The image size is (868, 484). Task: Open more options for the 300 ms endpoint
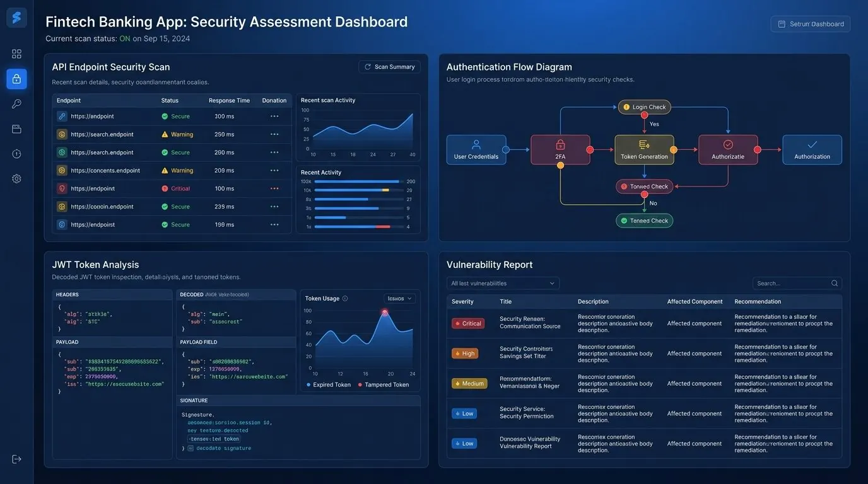click(274, 116)
